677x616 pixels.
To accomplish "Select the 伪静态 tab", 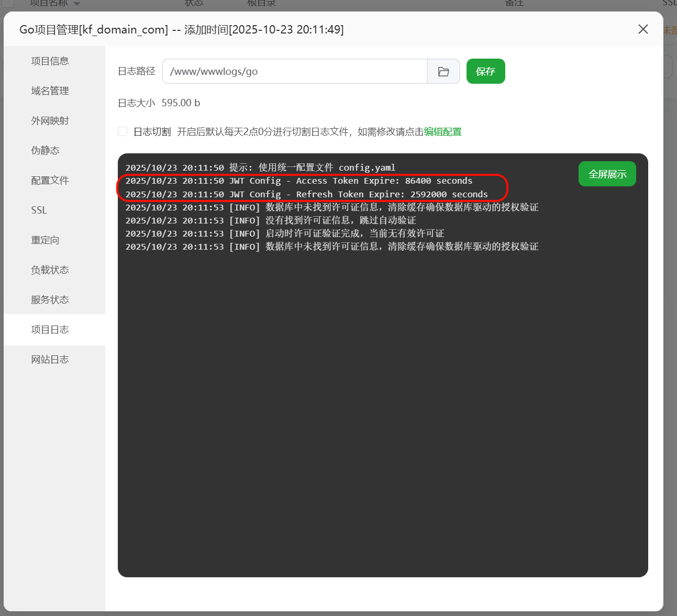I will (x=46, y=151).
